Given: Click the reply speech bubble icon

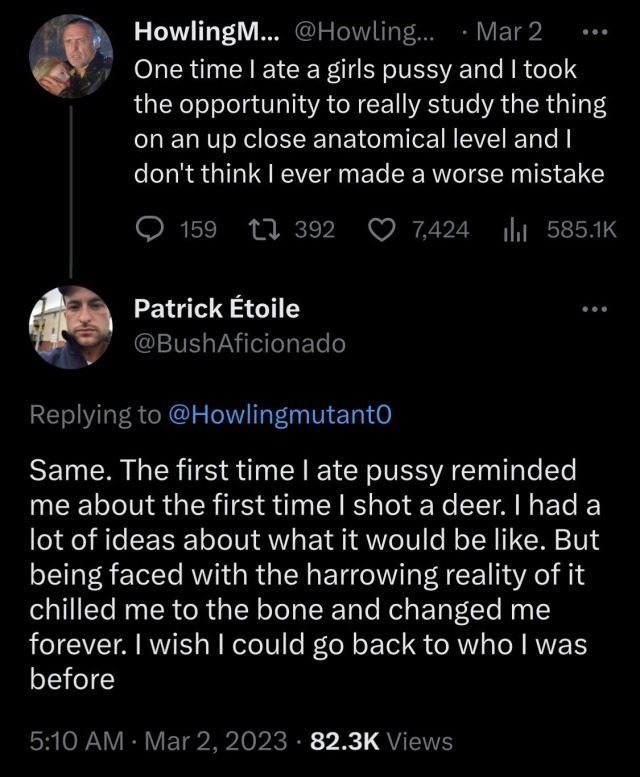Looking at the screenshot, I should (x=150, y=230).
